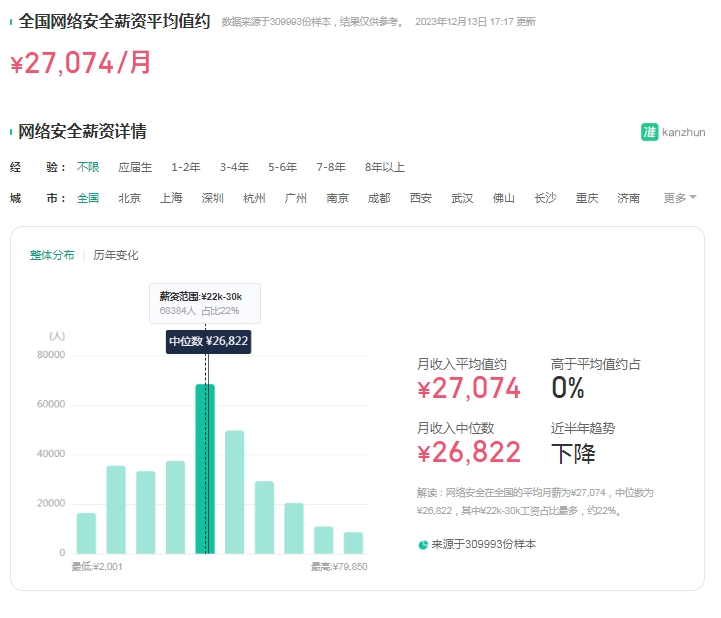The height and width of the screenshot is (618, 721).
Task: Click the highlighted dark green ¥22k-30k bar
Action: [205, 468]
